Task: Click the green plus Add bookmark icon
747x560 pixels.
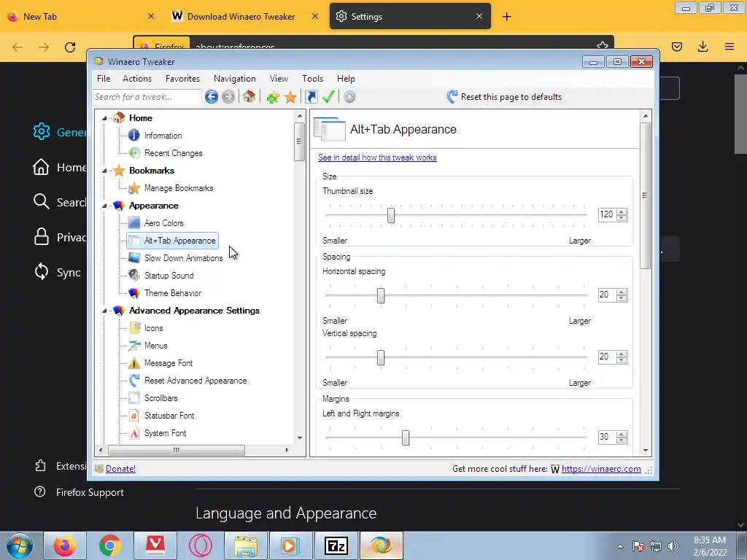Action: point(273,97)
